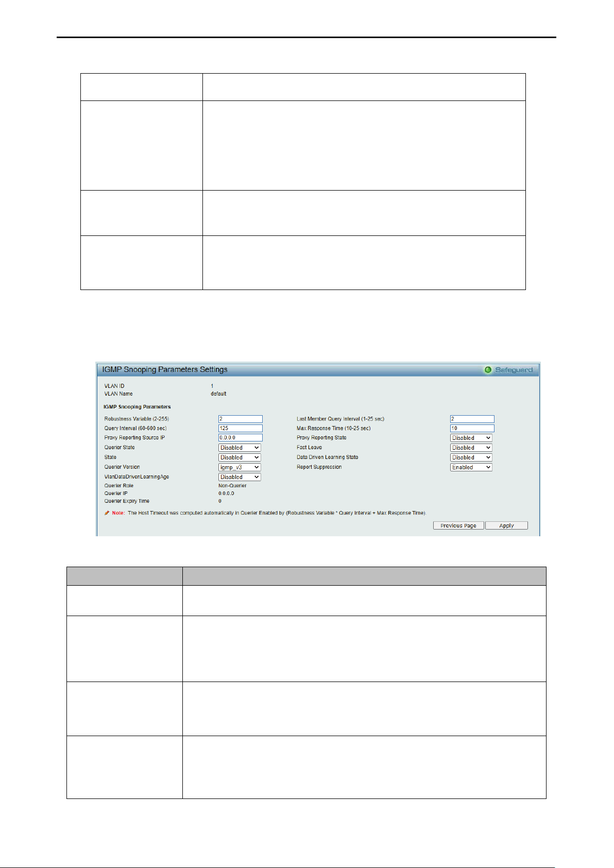Click the Robustness Variable input field
Screen dimensions: 614x868
pos(241,419)
